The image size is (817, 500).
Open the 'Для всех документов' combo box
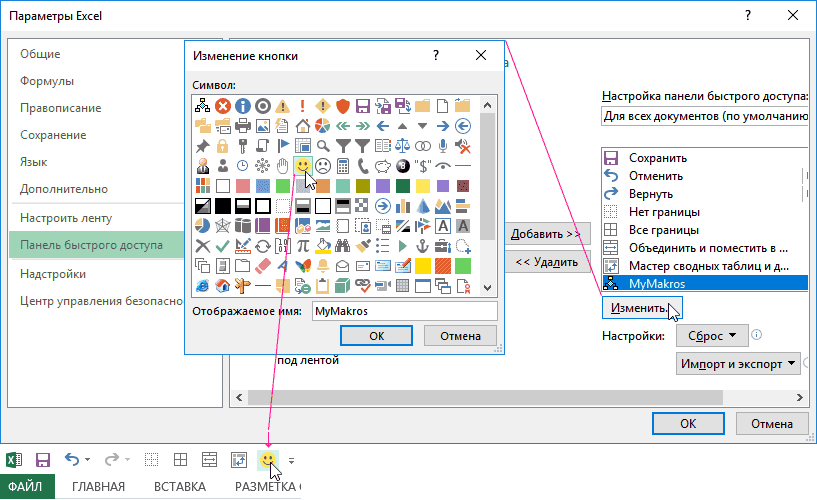(705, 117)
